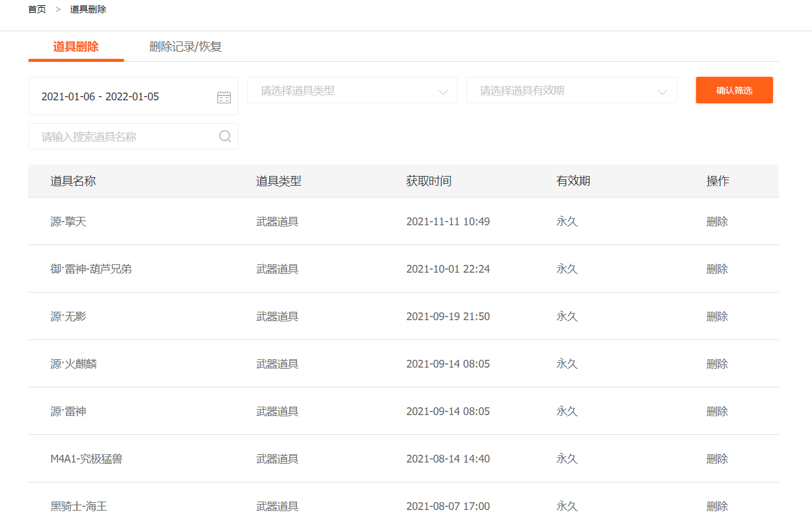
Task: Delete the 源·火麒麟 item
Action: pos(717,364)
